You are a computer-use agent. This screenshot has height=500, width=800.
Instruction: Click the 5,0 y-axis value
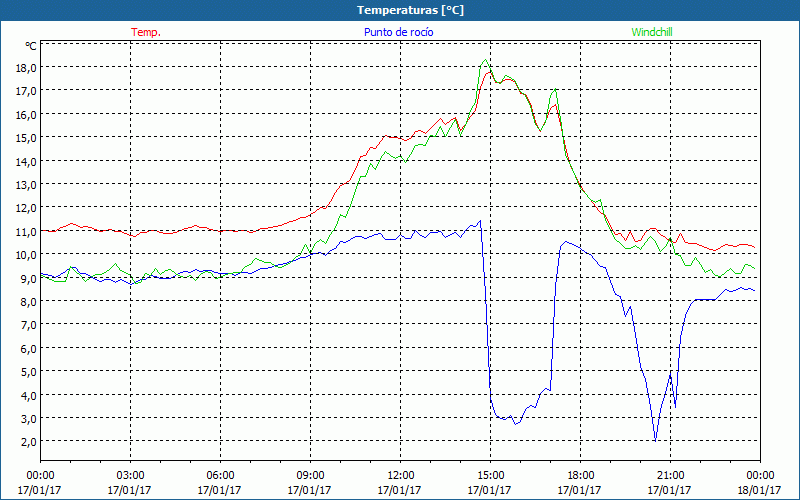pos(28,371)
